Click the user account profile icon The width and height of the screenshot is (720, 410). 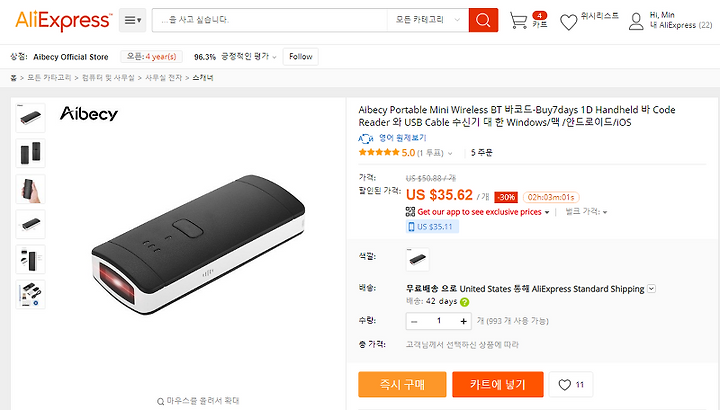point(636,21)
